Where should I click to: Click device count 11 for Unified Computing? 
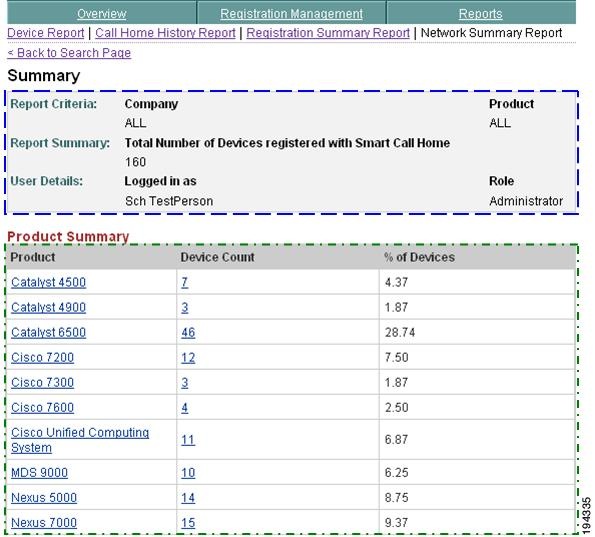pyautogui.click(x=188, y=439)
